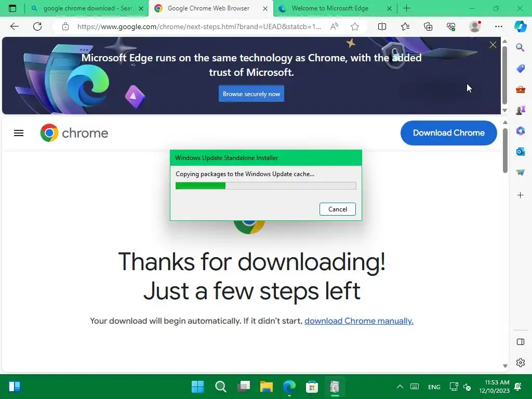Open the split screen icon
Image resolution: width=532 pixels, height=399 pixels.
[382, 26]
